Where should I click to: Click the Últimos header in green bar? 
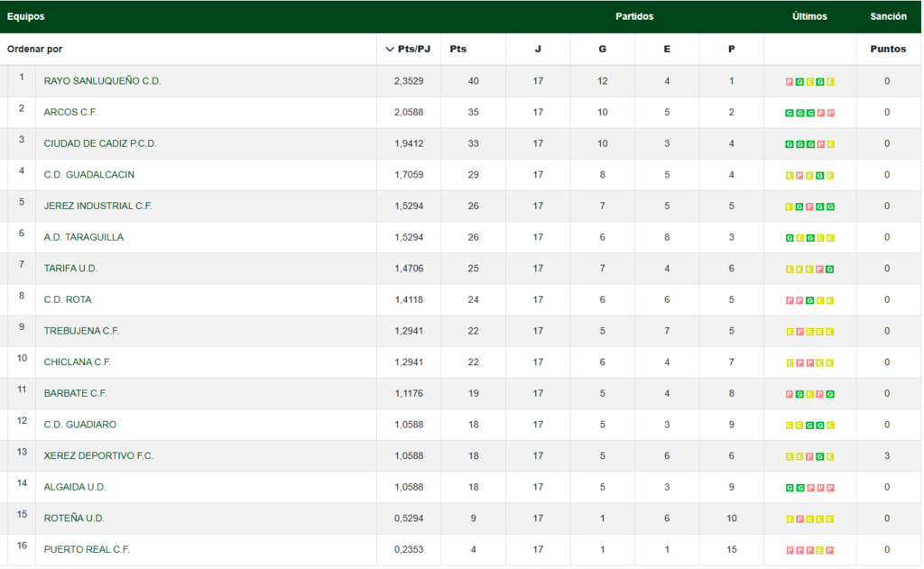809,16
